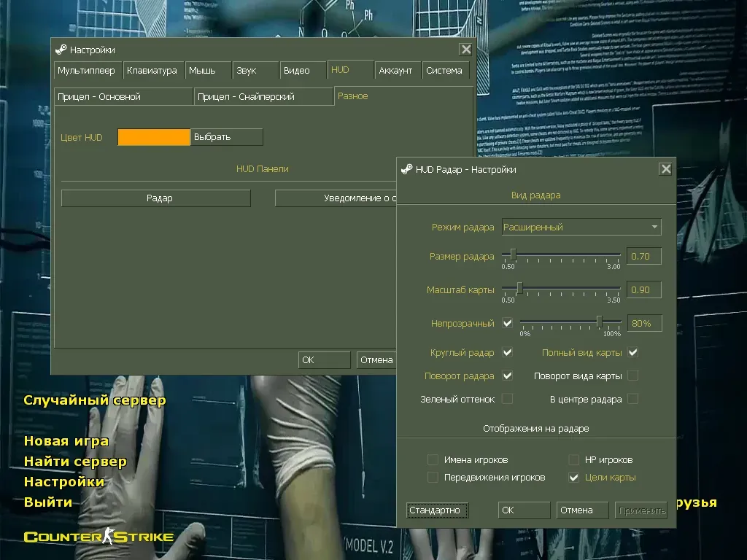Enable Поворот вида карты checkbox
Viewport: 747px width, 560px height.
[x=632, y=376]
